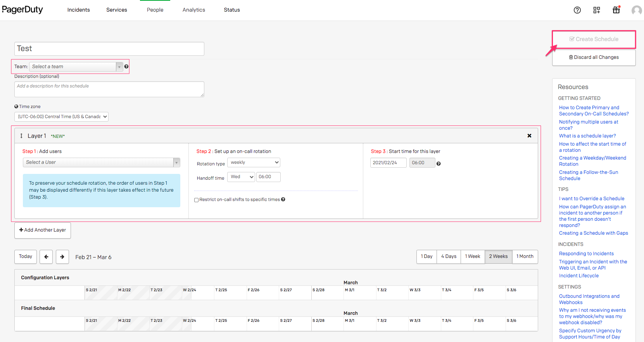Switch timeline view to 1 Month

(x=525, y=256)
